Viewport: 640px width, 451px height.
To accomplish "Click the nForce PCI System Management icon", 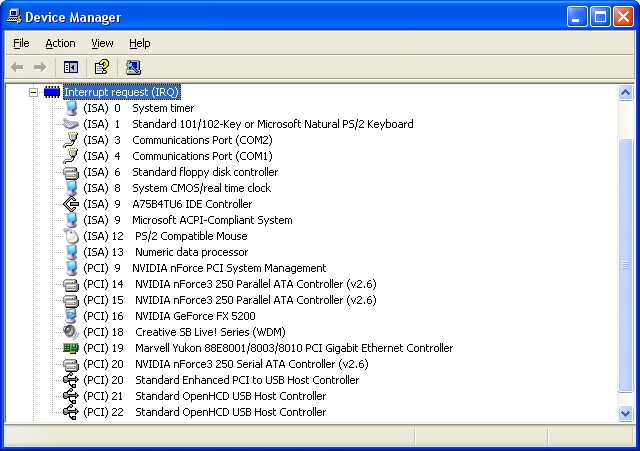I will pyautogui.click(x=71, y=268).
